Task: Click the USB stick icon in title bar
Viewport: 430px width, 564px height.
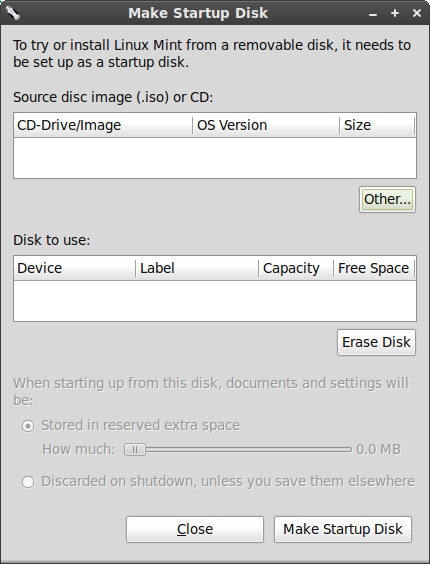Action: click(13, 13)
